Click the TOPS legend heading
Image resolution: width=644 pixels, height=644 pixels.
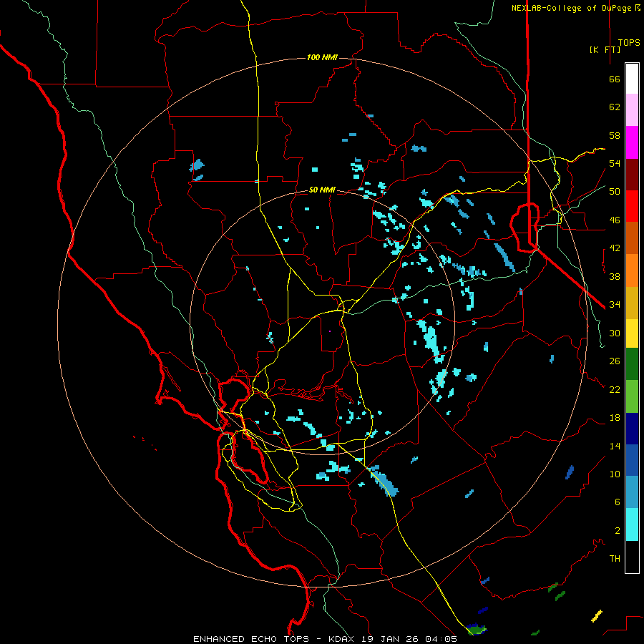629,43
